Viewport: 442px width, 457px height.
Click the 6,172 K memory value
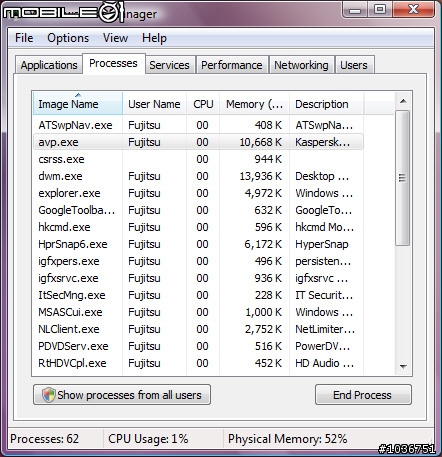263,244
